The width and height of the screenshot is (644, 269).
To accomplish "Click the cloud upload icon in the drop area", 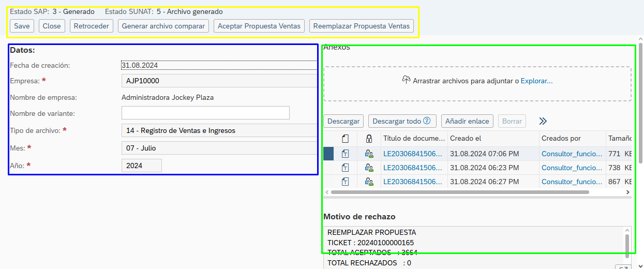I will coord(406,80).
